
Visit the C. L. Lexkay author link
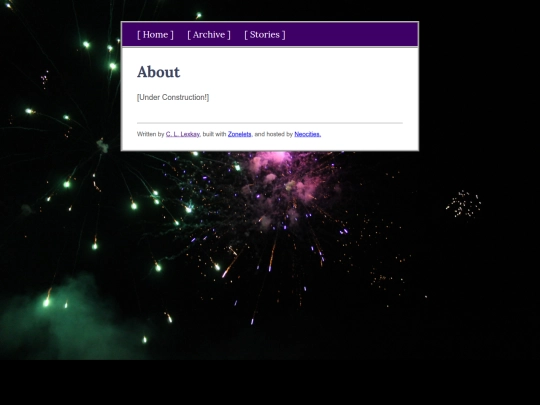pos(183,134)
